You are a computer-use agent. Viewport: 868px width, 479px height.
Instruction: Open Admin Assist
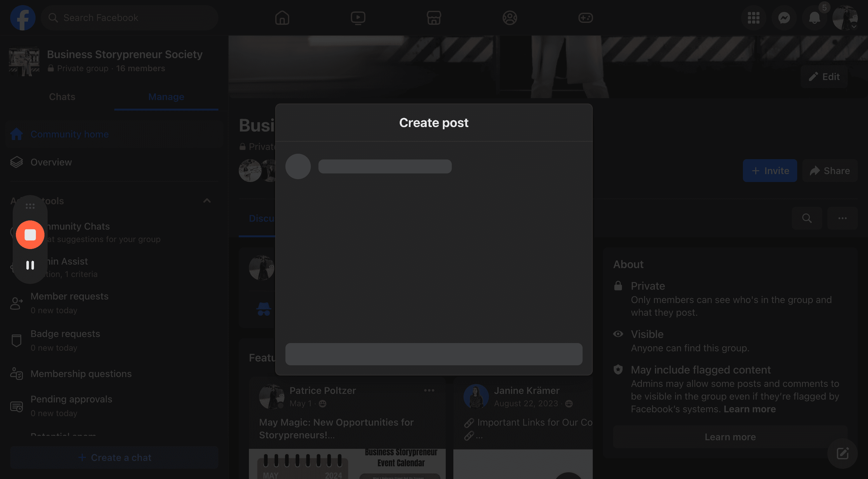pyautogui.click(x=114, y=267)
